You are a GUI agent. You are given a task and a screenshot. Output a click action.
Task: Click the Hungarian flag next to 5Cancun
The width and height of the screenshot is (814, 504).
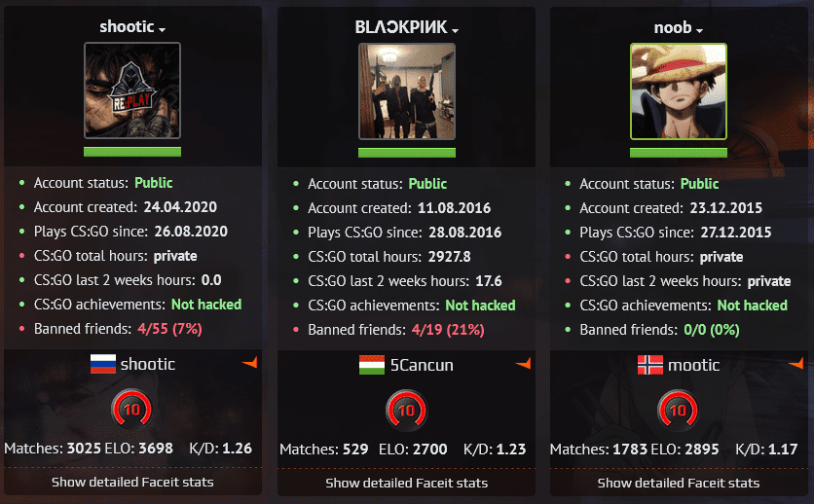(371, 366)
